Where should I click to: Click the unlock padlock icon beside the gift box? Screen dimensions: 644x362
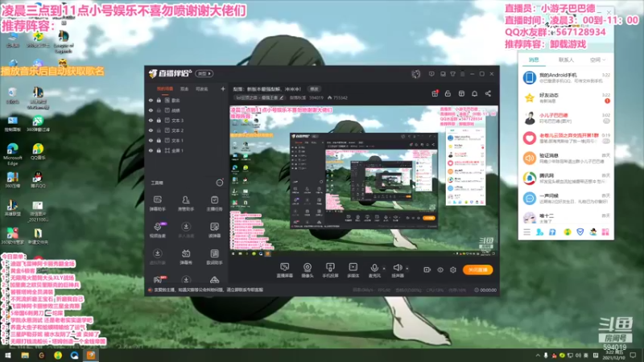click(x=448, y=93)
